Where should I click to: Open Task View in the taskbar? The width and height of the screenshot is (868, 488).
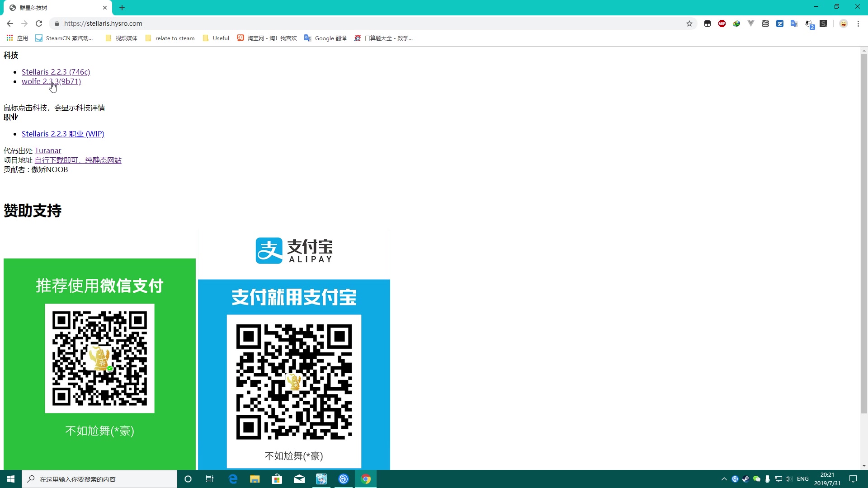click(210, 479)
